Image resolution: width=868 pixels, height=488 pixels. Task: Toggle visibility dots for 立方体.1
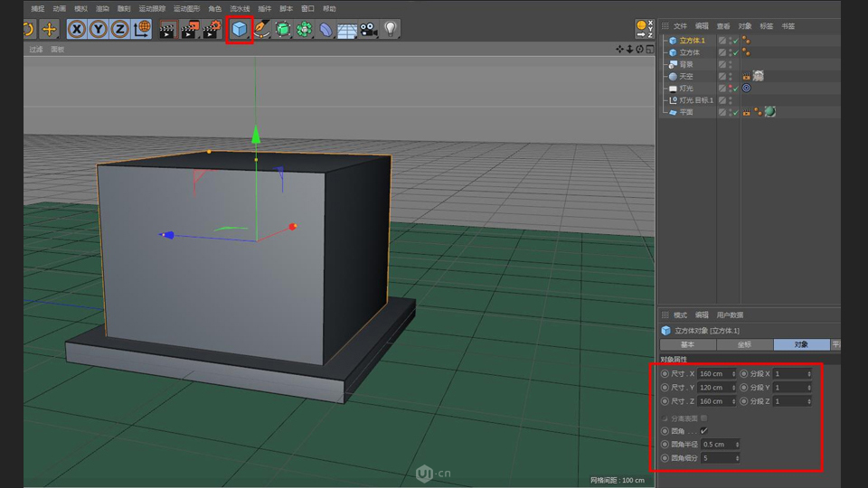[730, 41]
